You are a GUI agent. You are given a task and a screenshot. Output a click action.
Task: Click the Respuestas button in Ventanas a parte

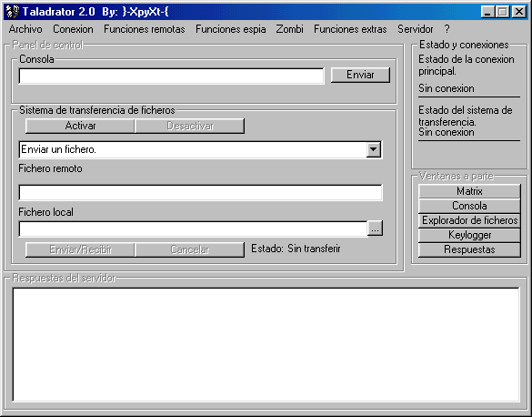click(469, 249)
